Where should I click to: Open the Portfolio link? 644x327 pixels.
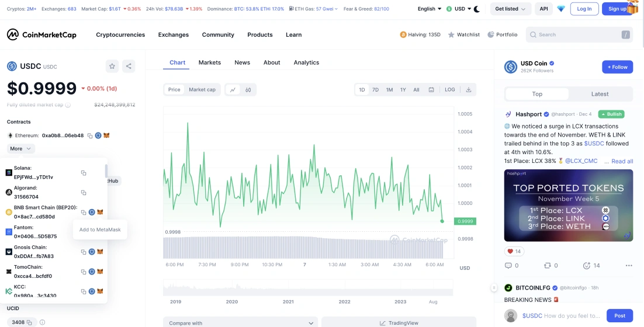[502, 35]
